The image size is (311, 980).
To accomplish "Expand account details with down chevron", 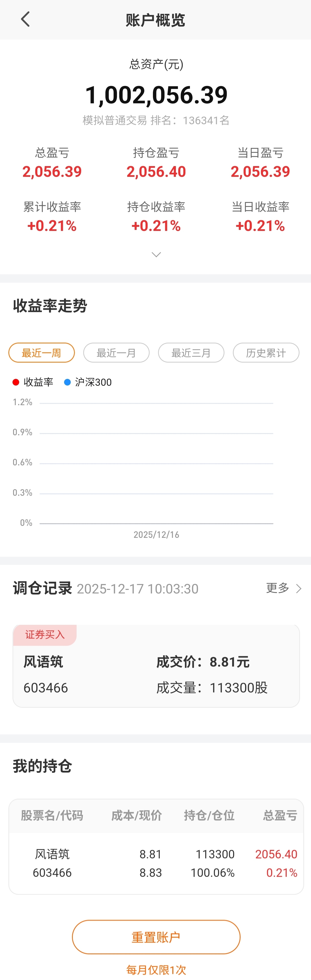I will pyautogui.click(x=156, y=254).
